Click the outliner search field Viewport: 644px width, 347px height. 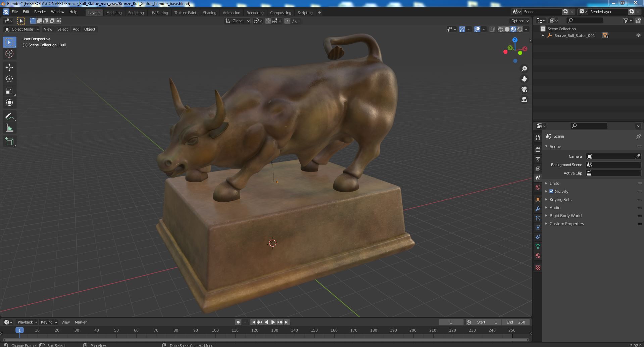pyautogui.click(x=585, y=20)
